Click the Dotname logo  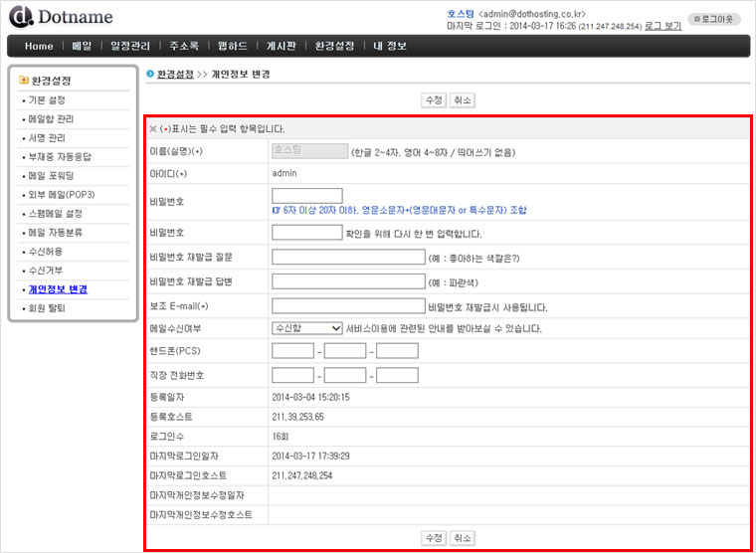(x=61, y=17)
